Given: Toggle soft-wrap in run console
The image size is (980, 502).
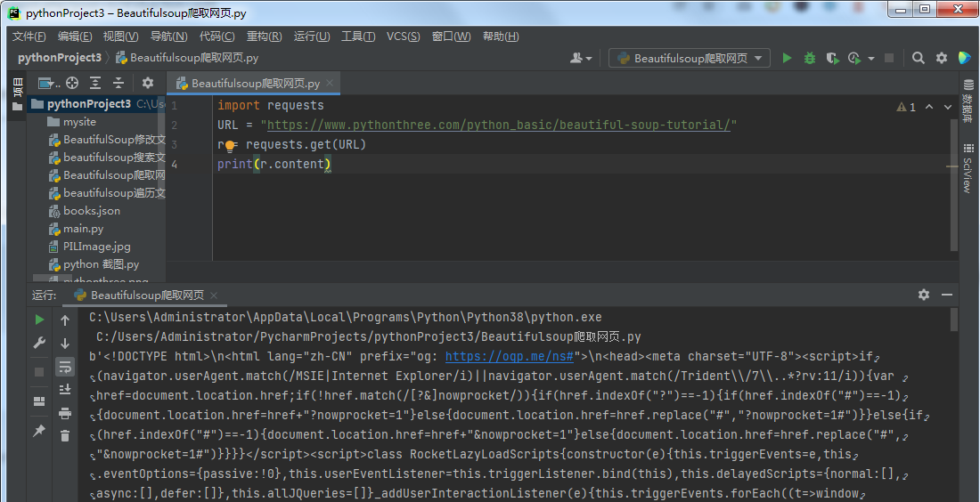Looking at the screenshot, I should (65, 367).
